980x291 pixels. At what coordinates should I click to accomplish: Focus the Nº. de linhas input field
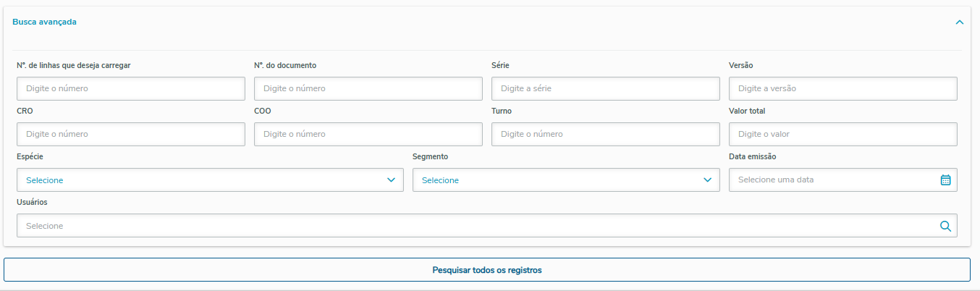(x=131, y=88)
